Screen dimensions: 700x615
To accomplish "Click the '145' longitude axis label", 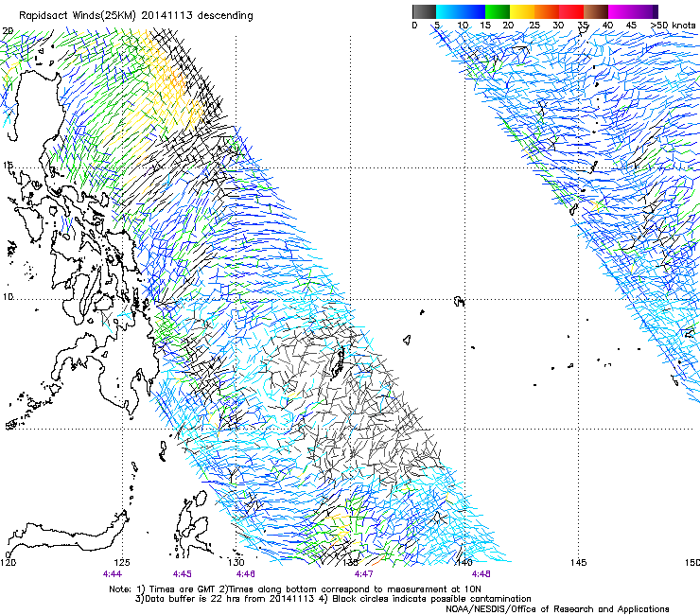I will 579,562.
